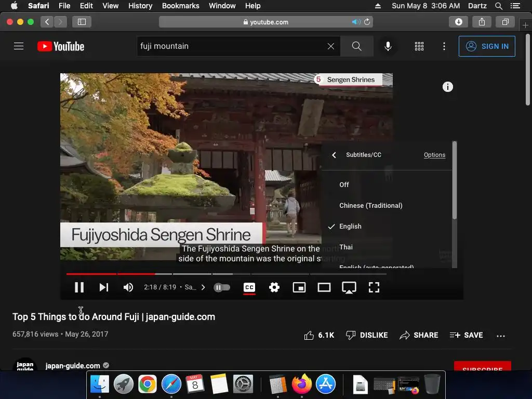532x399 pixels.
Task: Click the SIGN IN button
Action: pyautogui.click(x=487, y=46)
